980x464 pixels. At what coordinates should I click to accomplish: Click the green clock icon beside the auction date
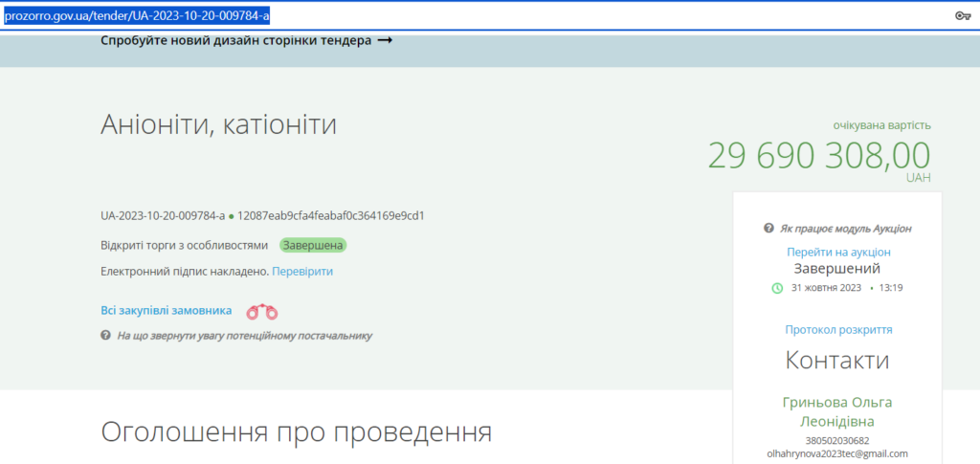777,288
